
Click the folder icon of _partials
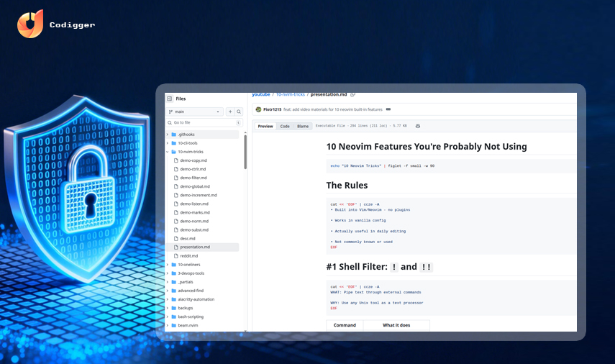pyautogui.click(x=174, y=282)
